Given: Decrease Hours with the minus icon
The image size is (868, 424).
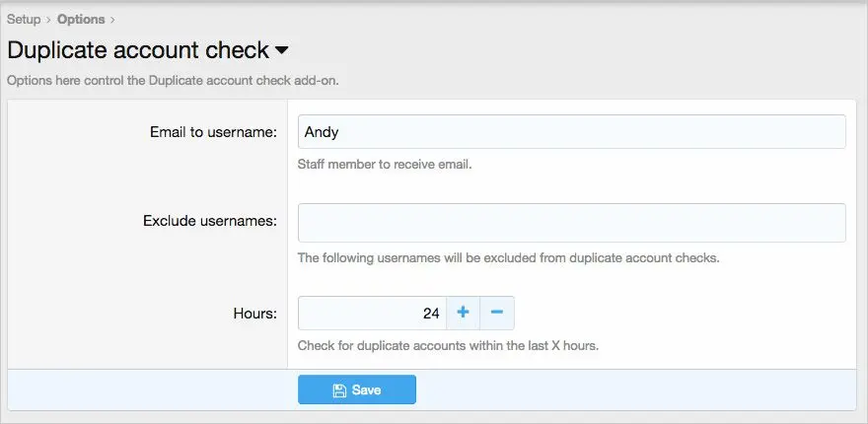Looking at the screenshot, I should 497,314.
